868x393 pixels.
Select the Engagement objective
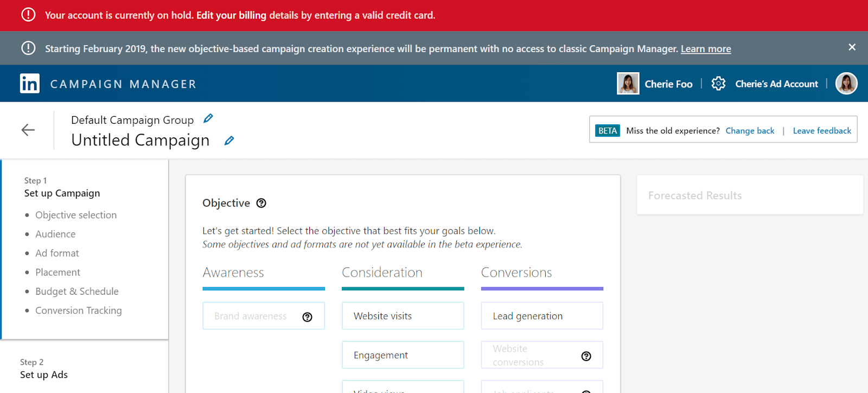pos(403,355)
